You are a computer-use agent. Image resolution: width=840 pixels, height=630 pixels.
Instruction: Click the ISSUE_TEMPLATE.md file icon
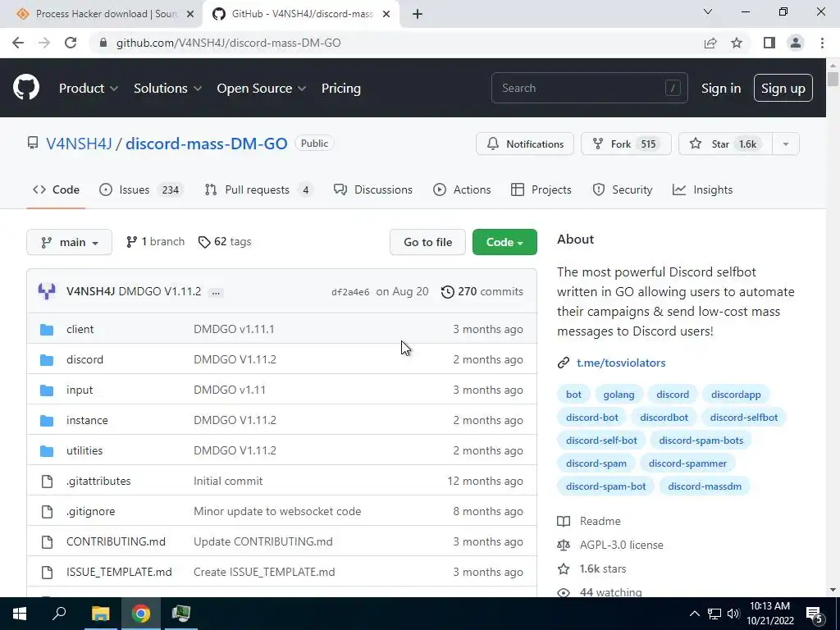pyautogui.click(x=47, y=572)
